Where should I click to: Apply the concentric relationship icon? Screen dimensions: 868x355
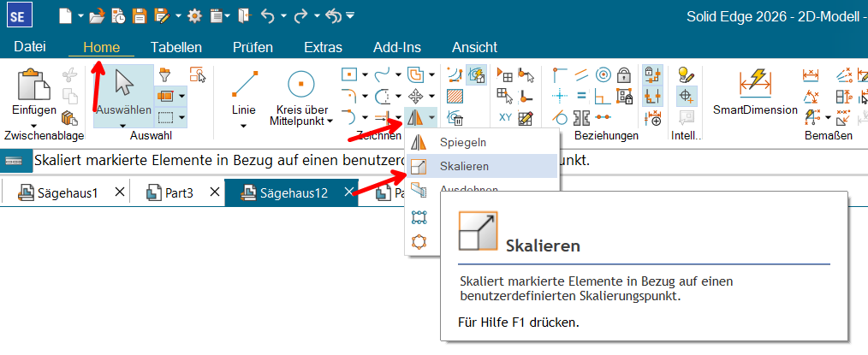coord(603,74)
